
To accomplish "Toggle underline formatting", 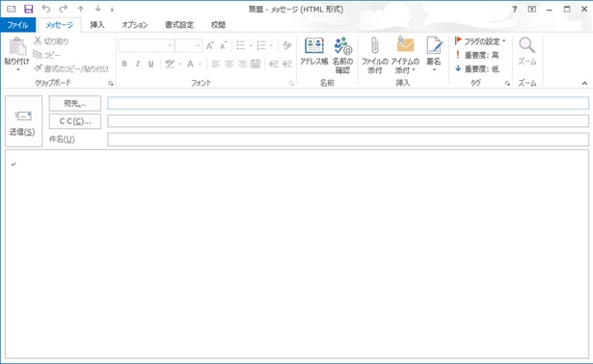I will (150, 64).
